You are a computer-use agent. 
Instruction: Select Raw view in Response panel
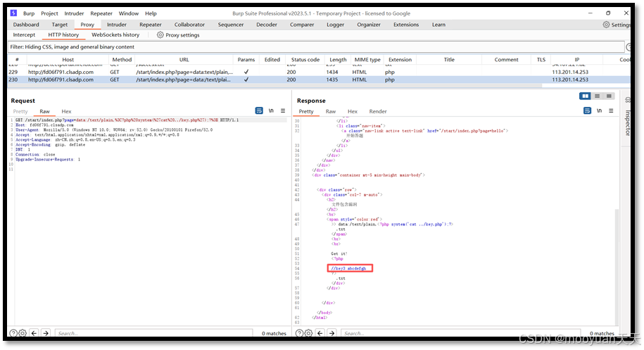tap(331, 111)
